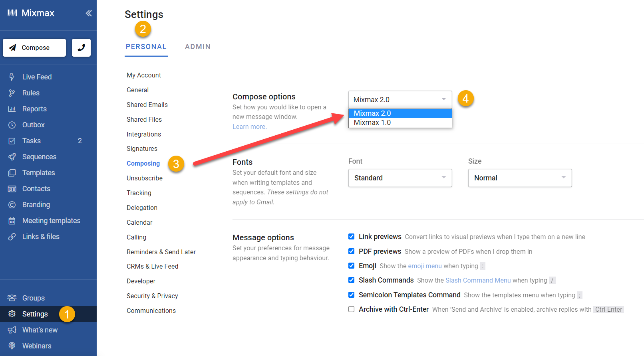The image size is (644, 356).
Task: Open Security & Privacy settings
Action: click(x=152, y=296)
